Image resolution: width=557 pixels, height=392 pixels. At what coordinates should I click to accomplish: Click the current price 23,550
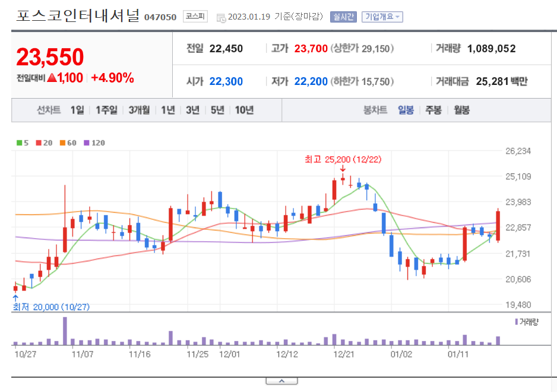(50, 57)
